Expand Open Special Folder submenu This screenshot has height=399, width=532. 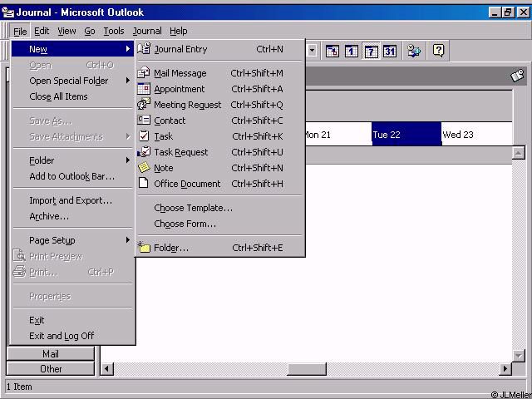tap(72, 81)
